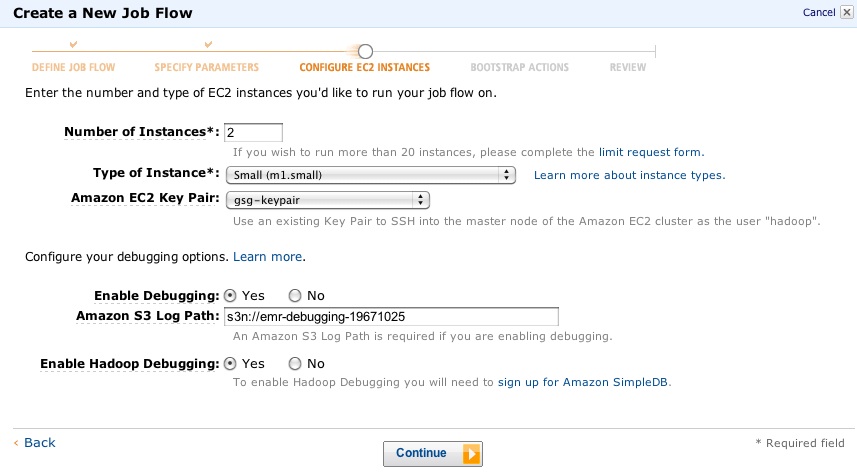
Task: Open the Amazon EC2 Key Pair dropdown
Action: [328, 199]
